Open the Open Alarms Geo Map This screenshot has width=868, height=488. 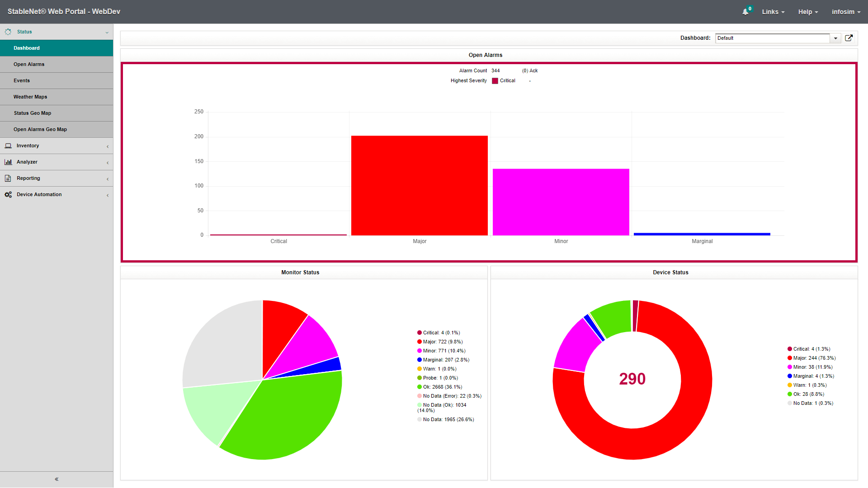(x=57, y=129)
